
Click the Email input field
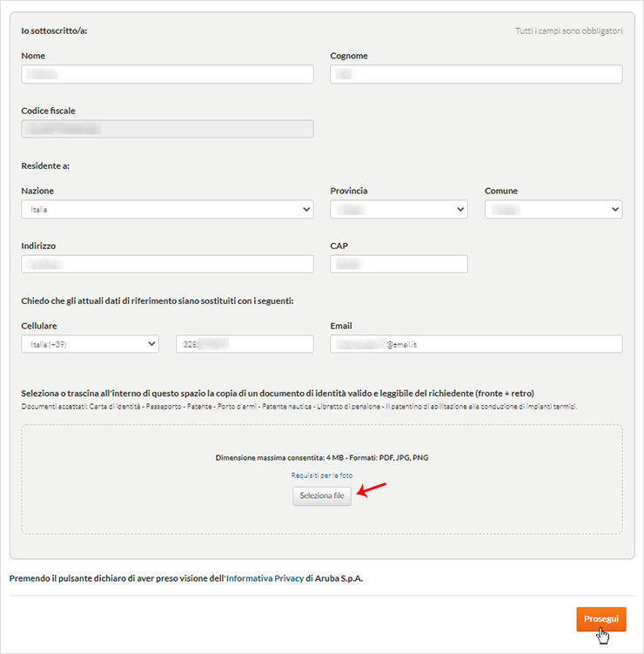pyautogui.click(x=476, y=344)
